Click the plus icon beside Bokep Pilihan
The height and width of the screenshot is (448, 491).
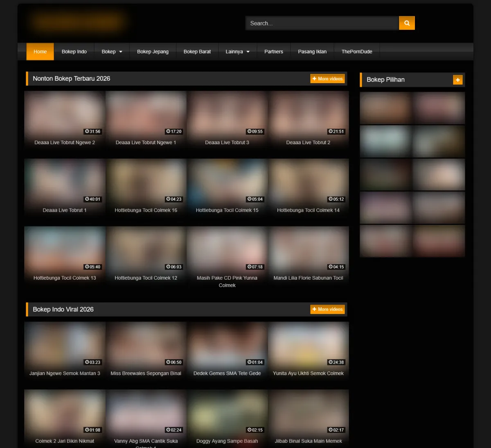[457, 80]
